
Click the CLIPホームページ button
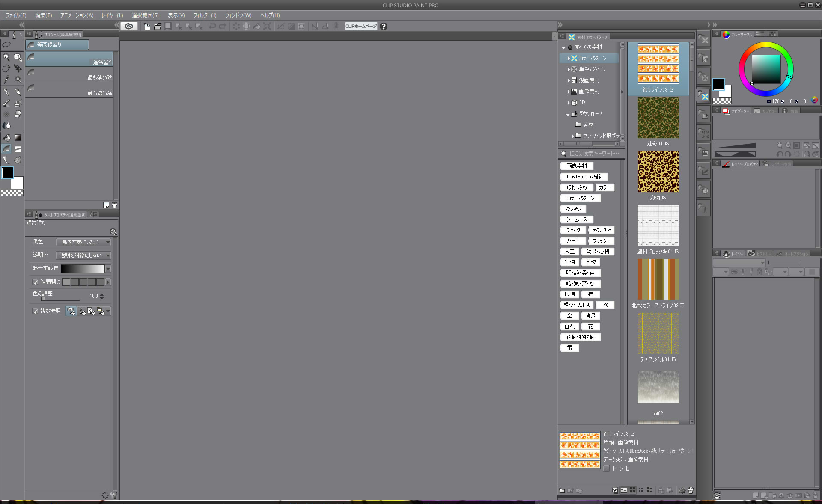click(361, 27)
